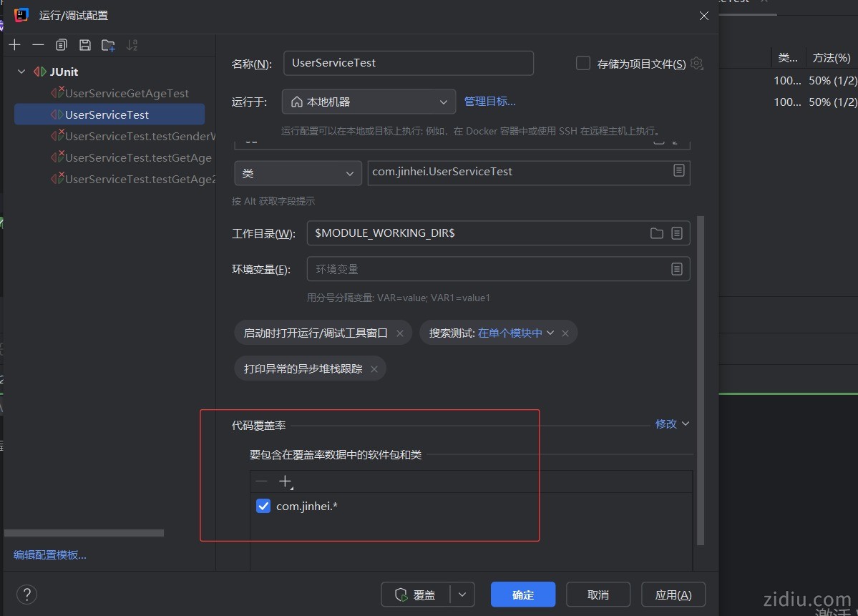Remove the 打印异常的异步堆栈跟踪 option chip
This screenshot has width=858, height=616.
click(x=374, y=369)
